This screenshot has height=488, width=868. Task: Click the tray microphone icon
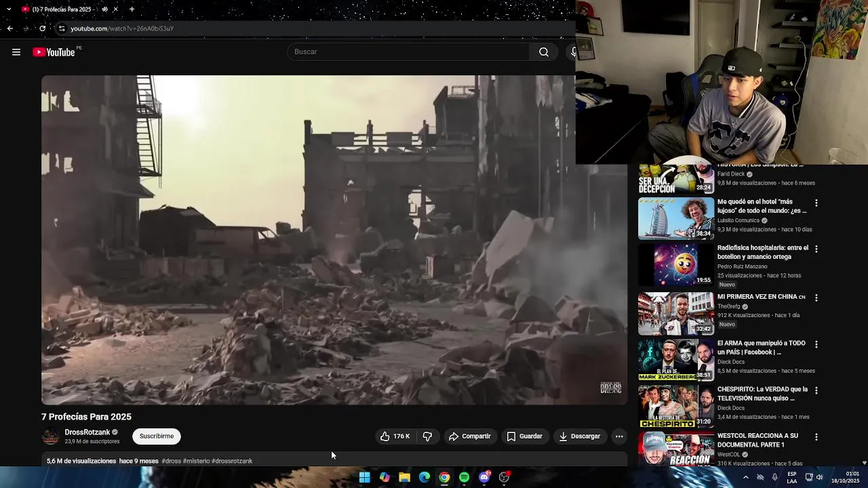coord(775,477)
